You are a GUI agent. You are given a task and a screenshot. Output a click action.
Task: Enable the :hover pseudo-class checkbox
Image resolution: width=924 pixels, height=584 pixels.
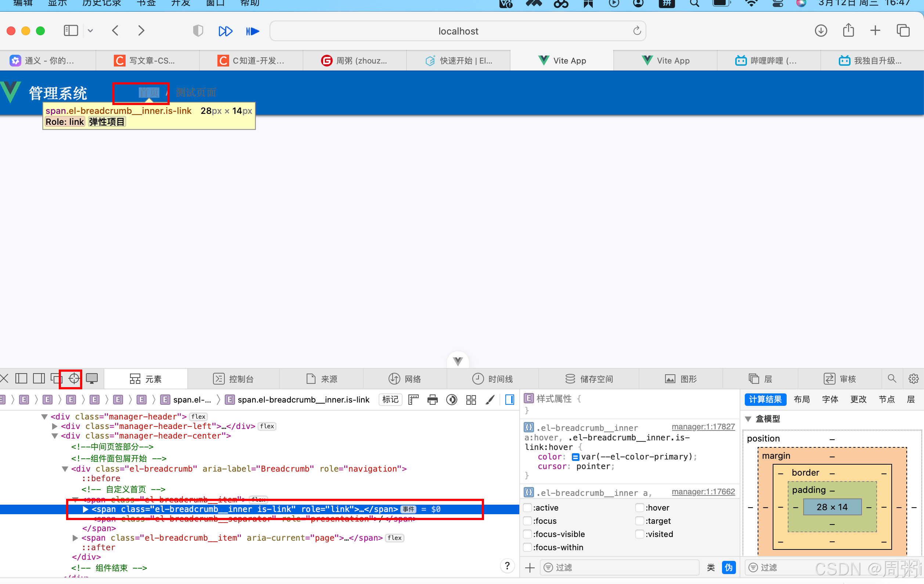coord(640,508)
